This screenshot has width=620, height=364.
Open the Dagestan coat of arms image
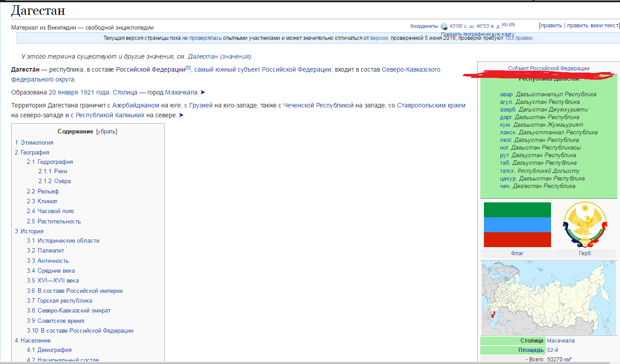[x=585, y=225]
